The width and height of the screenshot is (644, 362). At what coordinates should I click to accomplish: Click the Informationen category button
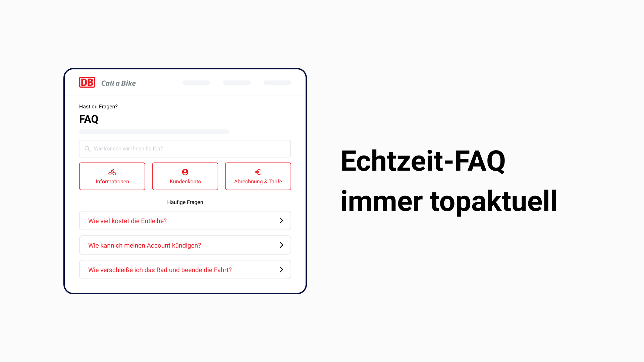click(x=112, y=176)
